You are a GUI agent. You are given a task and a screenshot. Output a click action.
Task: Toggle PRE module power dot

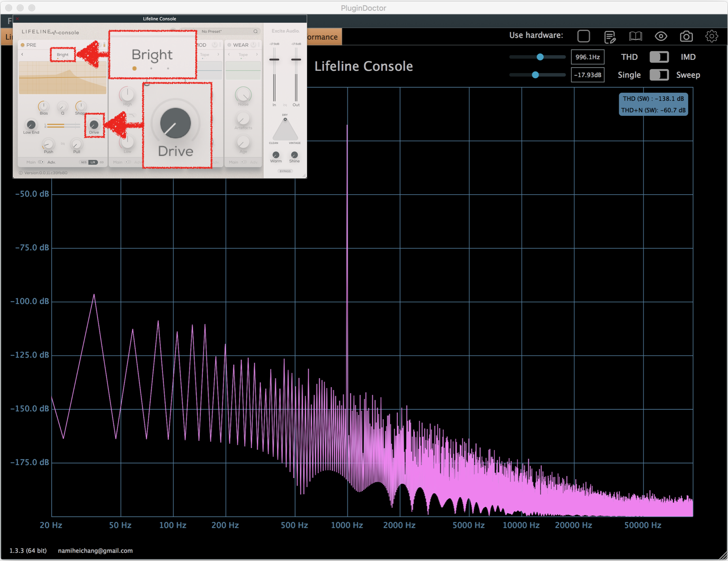coord(23,45)
